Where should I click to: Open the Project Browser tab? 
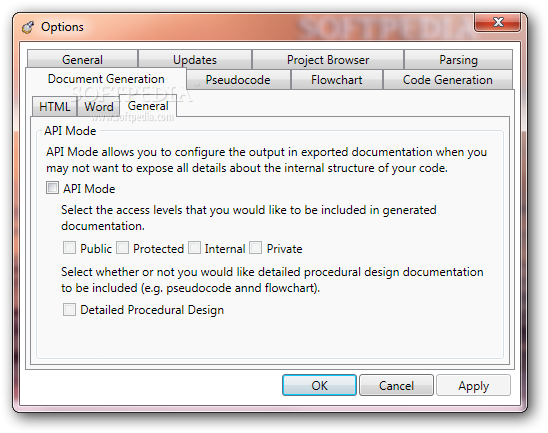point(328,59)
